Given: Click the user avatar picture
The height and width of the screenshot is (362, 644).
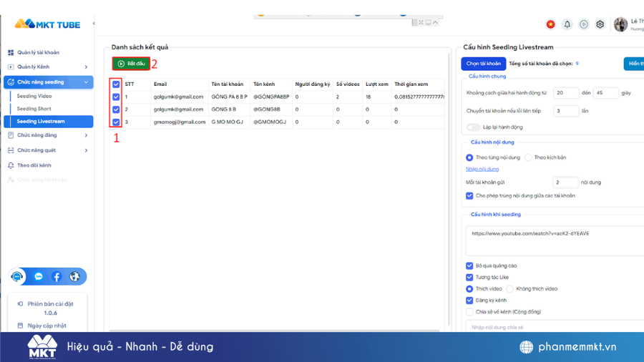Looking at the screenshot, I should pos(620,24).
